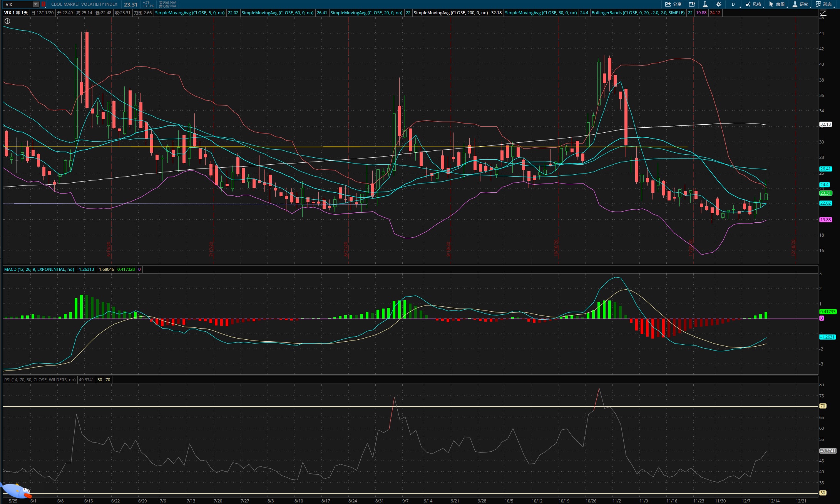Click the 24.4 price bubble on axis
This screenshot has height=504, width=840.
[824, 185]
